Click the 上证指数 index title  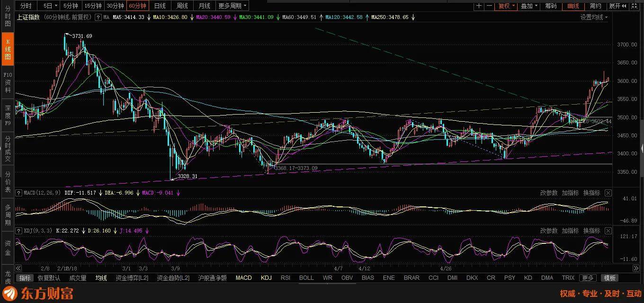[29, 17]
